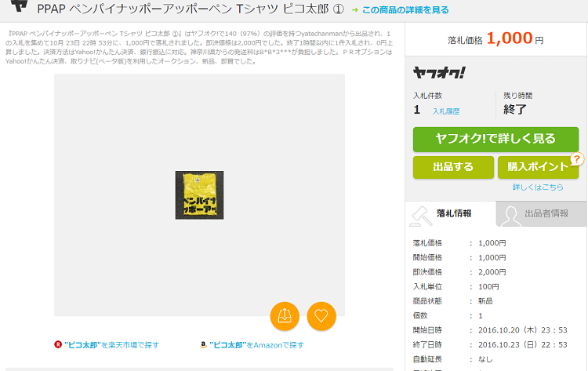Click the 出品する button

pos(453,167)
